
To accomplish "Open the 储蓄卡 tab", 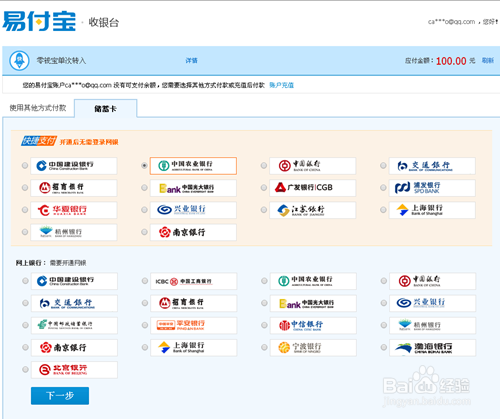I will coord(105,109).
